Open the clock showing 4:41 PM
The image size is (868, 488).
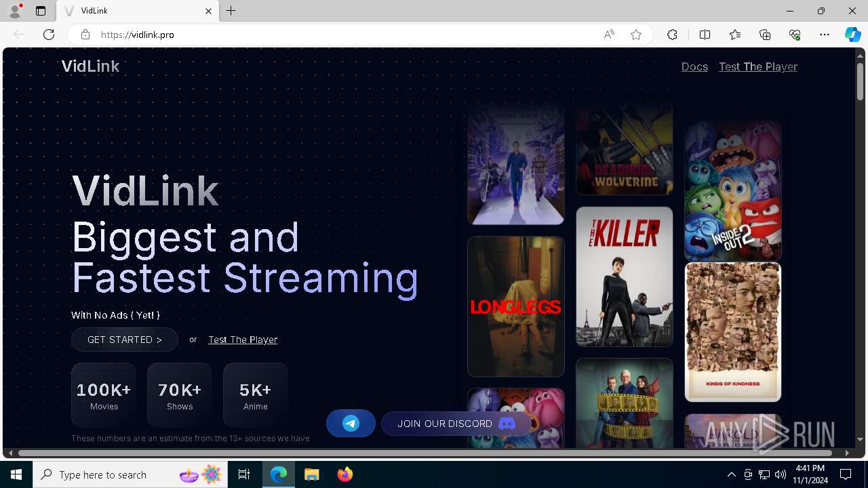pos(811,474)
